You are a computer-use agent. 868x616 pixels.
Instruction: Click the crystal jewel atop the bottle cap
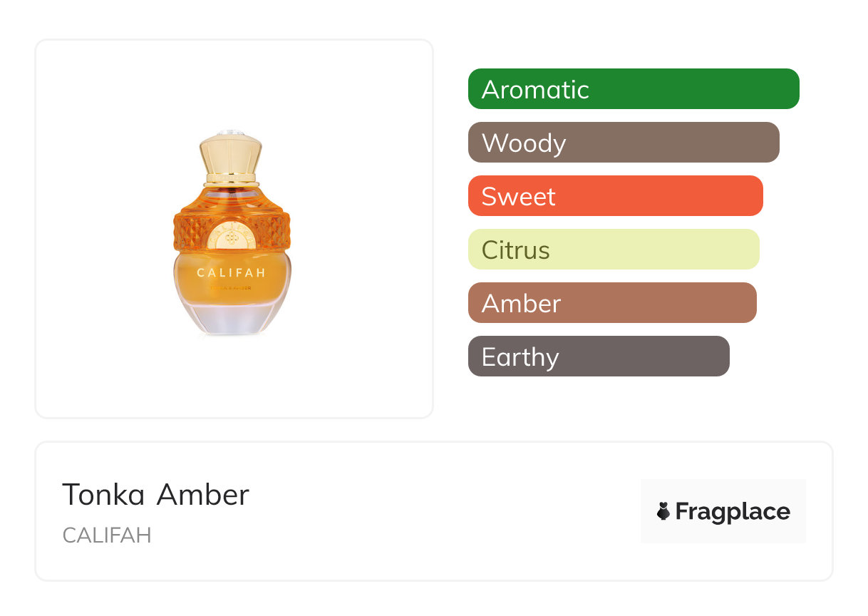click(x=232, y=132)
